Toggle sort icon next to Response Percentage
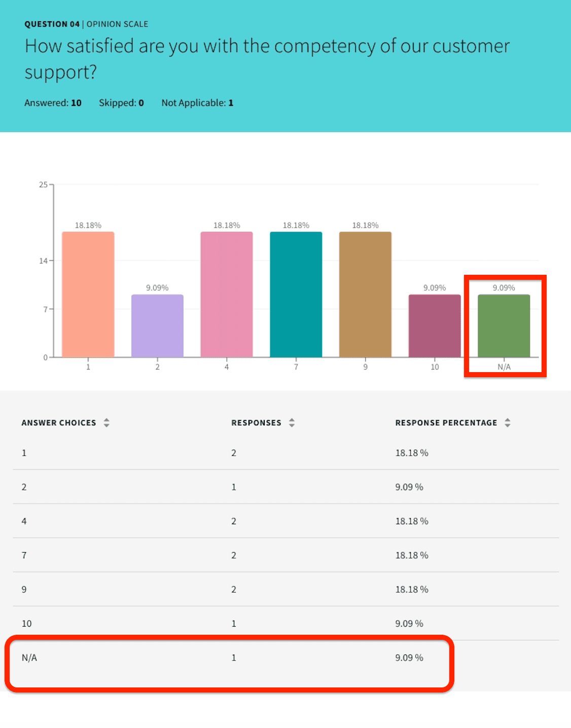571x728 pixels. coord(508,423)
